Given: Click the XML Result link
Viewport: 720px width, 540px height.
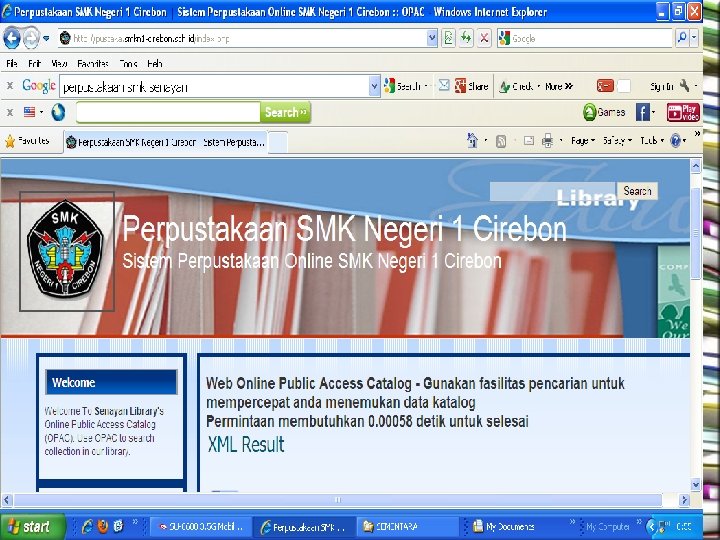Looking at the screenshot, I should [246, 444].
